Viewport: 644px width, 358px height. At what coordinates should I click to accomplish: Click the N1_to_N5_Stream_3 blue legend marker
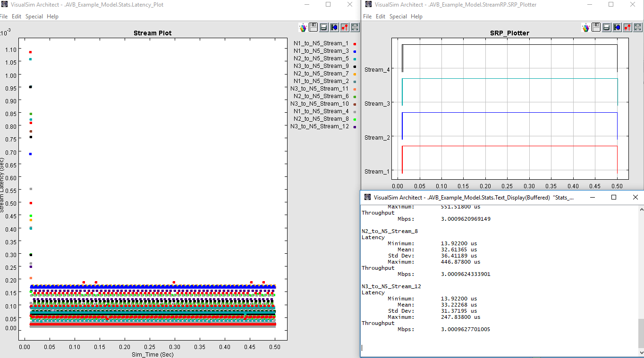click(354, 51)
